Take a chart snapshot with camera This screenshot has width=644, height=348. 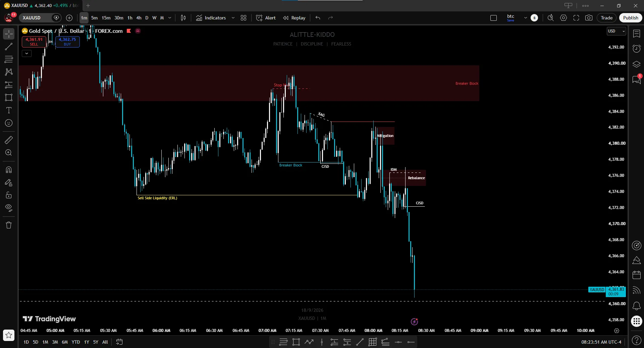pyautogui.click(x=589, y=18)
